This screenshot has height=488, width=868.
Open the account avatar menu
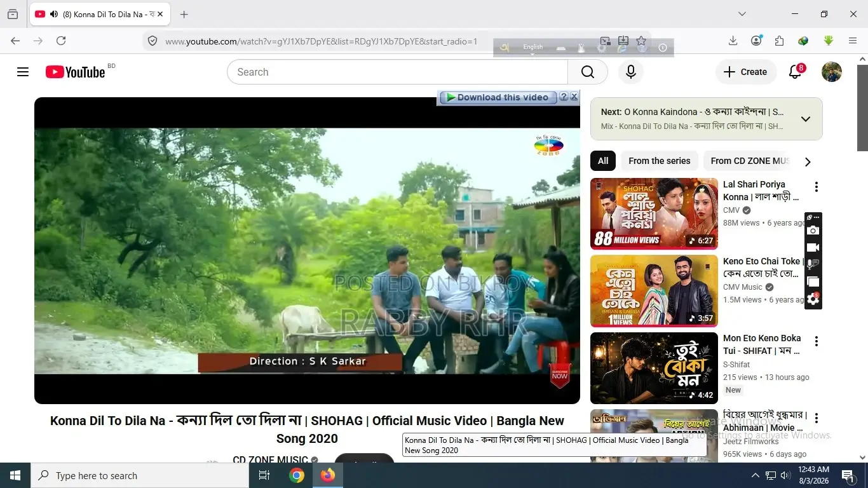click(832, 72)
